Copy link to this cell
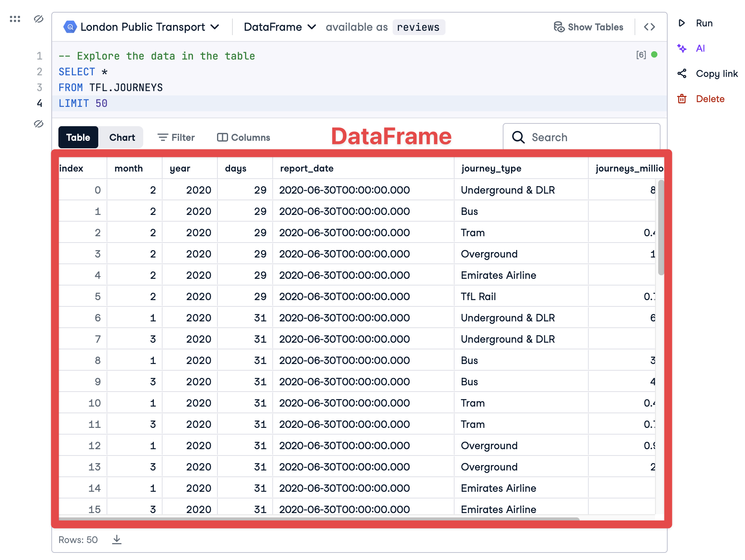 708,74
